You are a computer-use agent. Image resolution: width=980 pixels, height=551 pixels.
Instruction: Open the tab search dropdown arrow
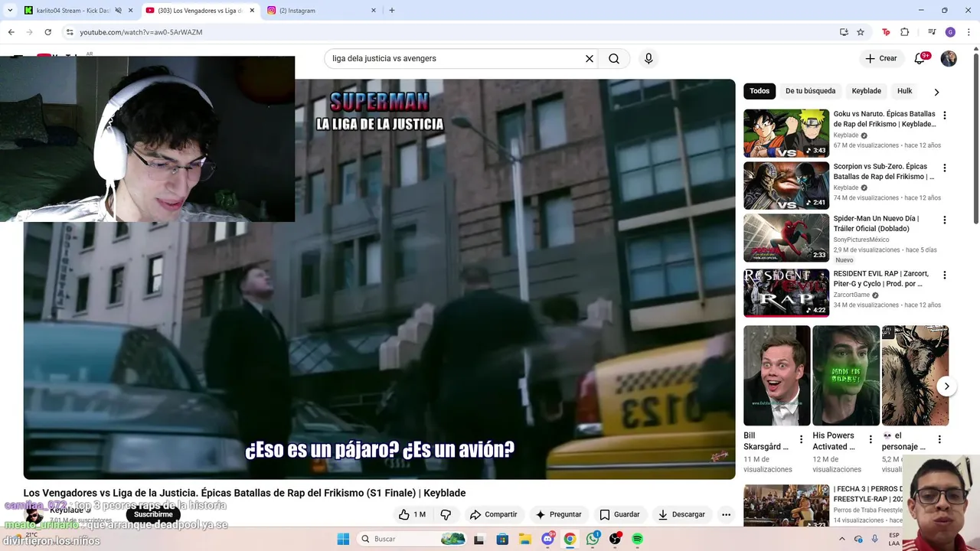[10, 11]
